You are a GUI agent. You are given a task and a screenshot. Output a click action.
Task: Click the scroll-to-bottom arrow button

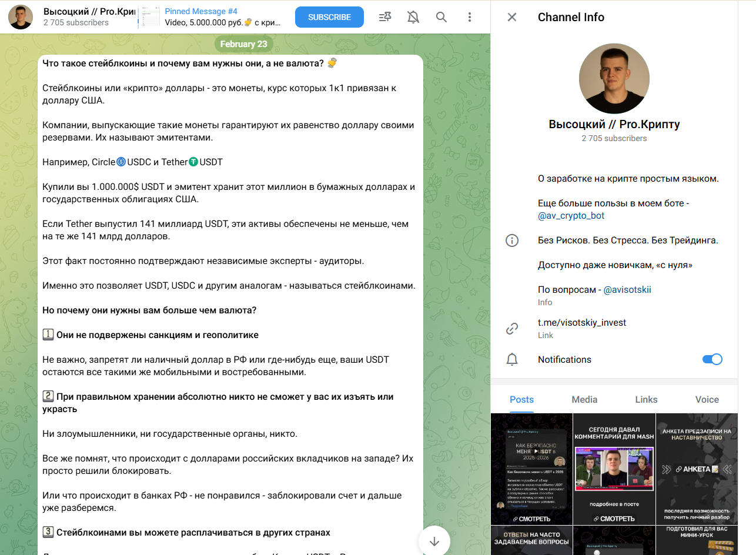pos(434,541)
